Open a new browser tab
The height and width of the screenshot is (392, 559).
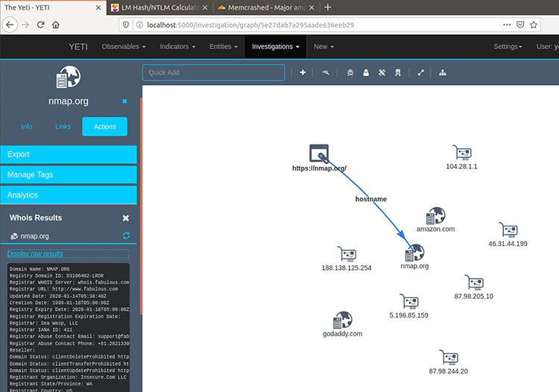point(328,7)
